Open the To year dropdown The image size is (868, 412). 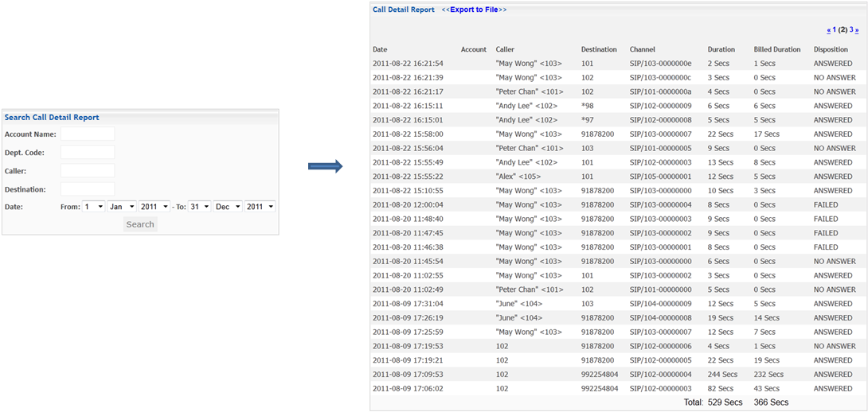(260, 206)
